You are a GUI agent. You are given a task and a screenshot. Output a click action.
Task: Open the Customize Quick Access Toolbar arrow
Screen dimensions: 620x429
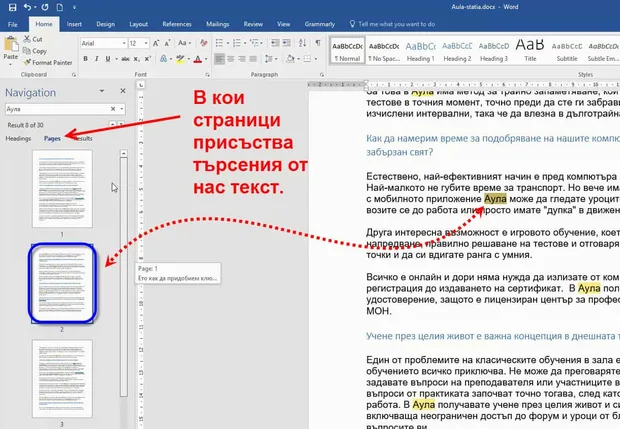[x=74, y=7]
